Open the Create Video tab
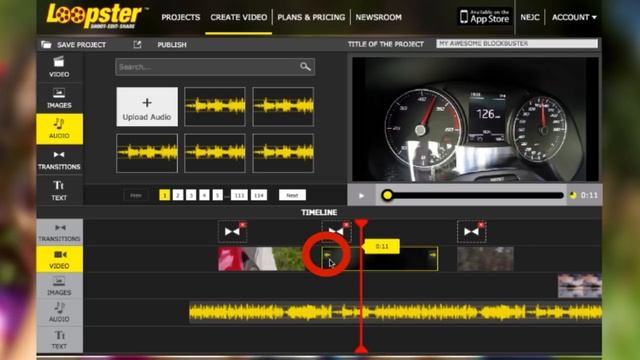The height and width of the screenshot is (360, 640). [239, 17]
